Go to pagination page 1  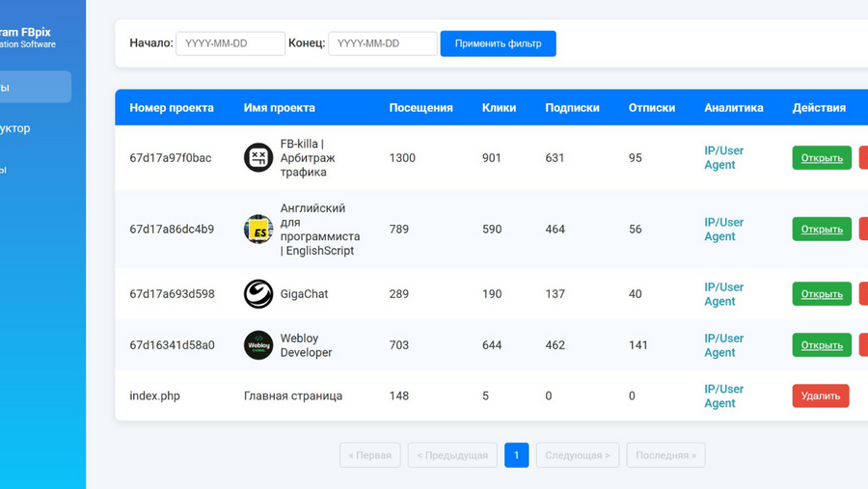517,455
